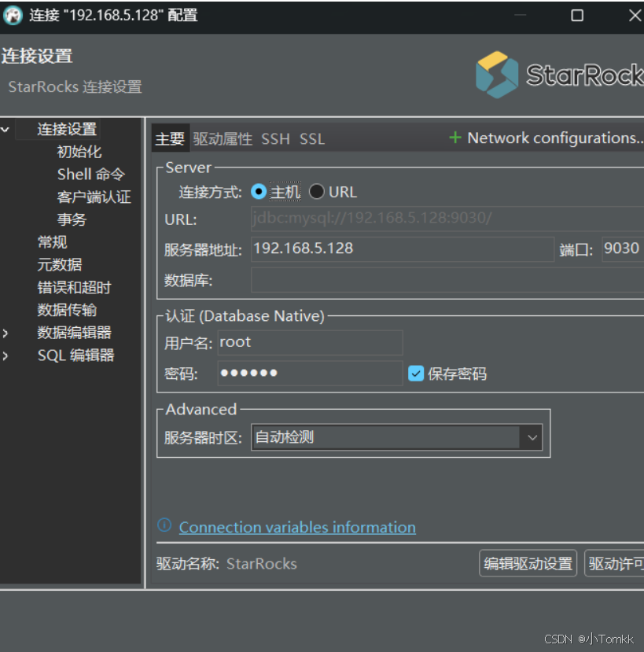
Task: Select the 主机 connection radio button
Action: point(259,192)
